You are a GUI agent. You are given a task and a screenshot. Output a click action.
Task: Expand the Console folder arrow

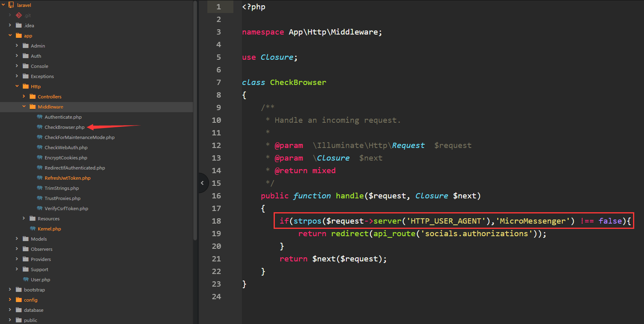17,66
